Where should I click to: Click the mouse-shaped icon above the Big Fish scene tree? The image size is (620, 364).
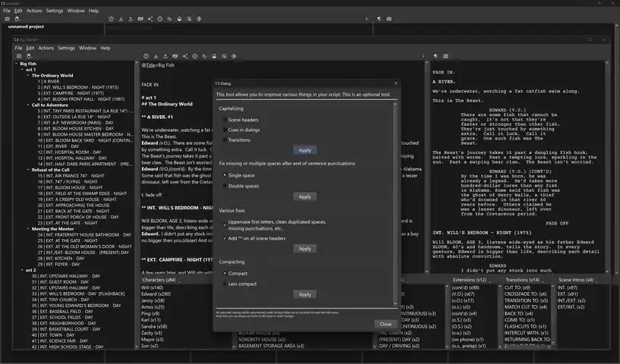tap(29, 57)
